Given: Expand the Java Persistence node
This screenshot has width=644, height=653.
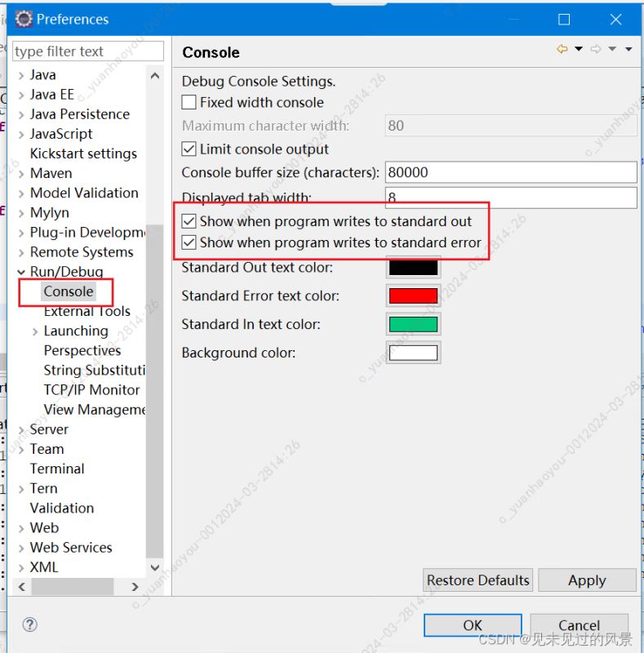Looking at the screenshot, I should coord(21,114).
